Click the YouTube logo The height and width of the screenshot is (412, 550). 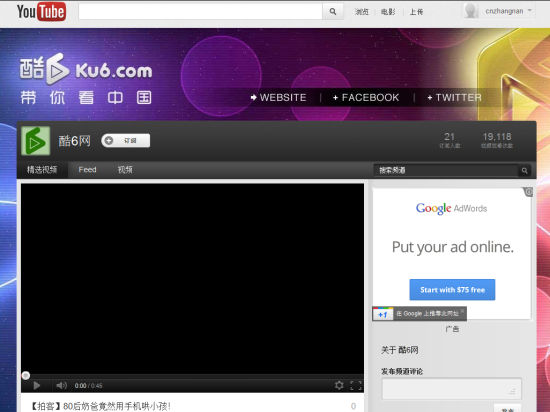(41, 12)
